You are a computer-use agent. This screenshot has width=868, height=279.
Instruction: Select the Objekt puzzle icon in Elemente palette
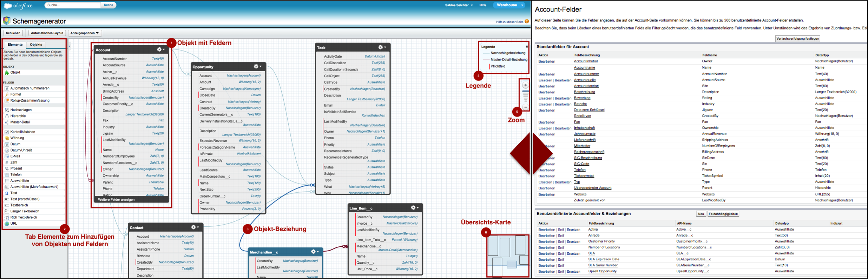tap(7, 73)
